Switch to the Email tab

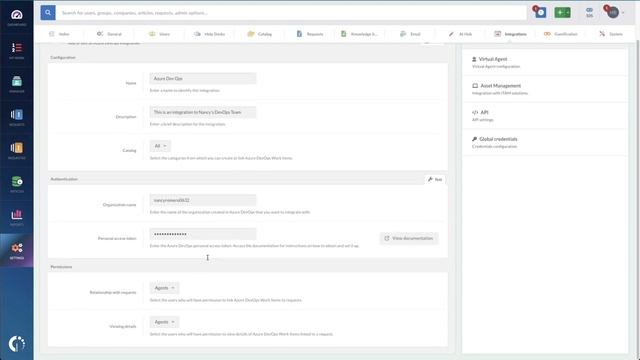(x=410, y=34)
